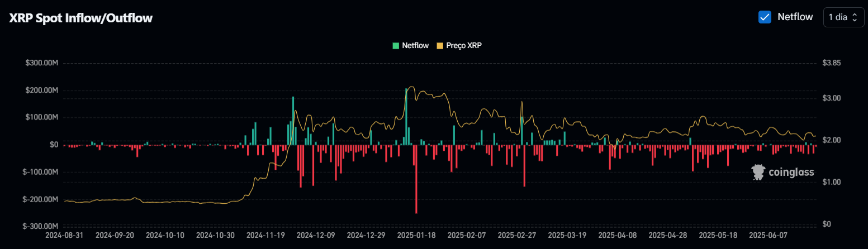Click the $300.00M axis label

(x=42, y=63)
